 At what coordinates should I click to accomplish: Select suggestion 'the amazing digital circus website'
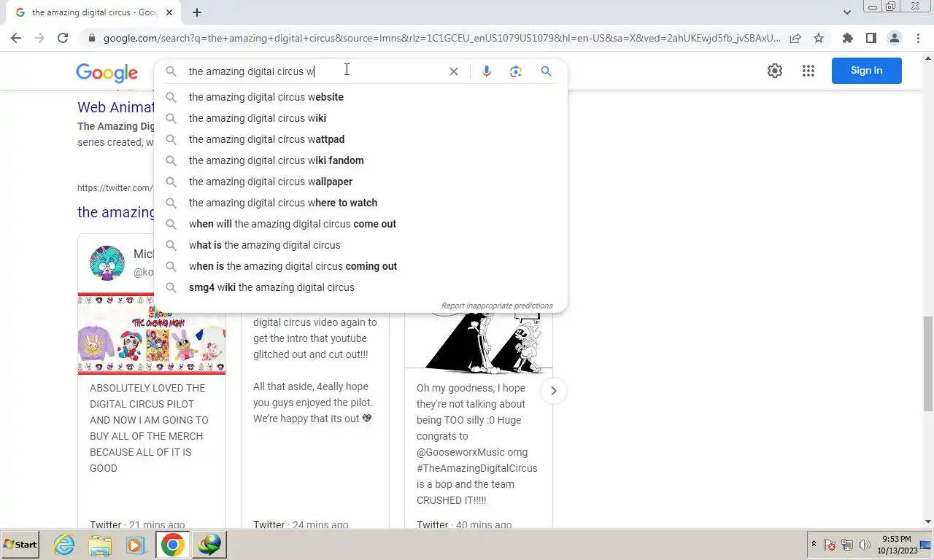click(360, 97)
